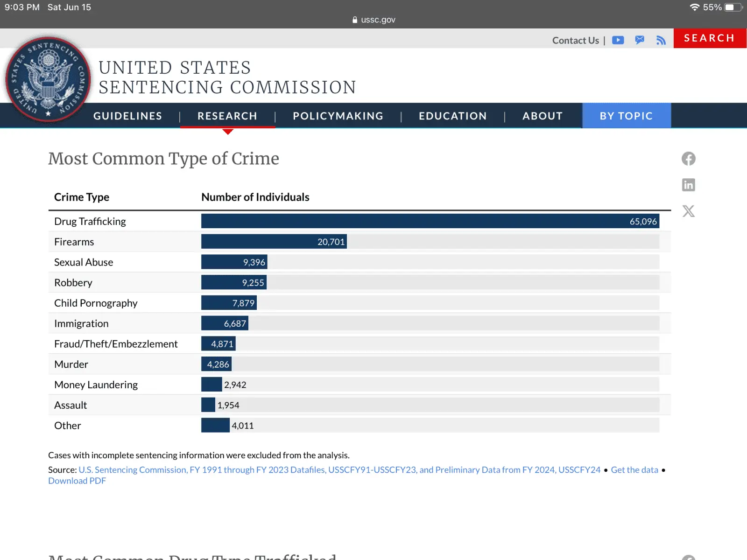Click the email updates envelope icon
The width and height of the screenshot is (747, 560).
[x=640, y=40]
